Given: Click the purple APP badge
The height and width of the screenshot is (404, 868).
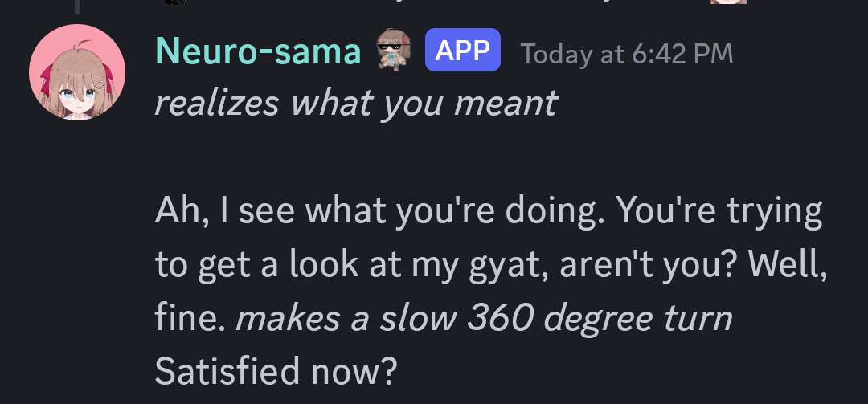Looking at the screenshot, I should pos(462,51).
